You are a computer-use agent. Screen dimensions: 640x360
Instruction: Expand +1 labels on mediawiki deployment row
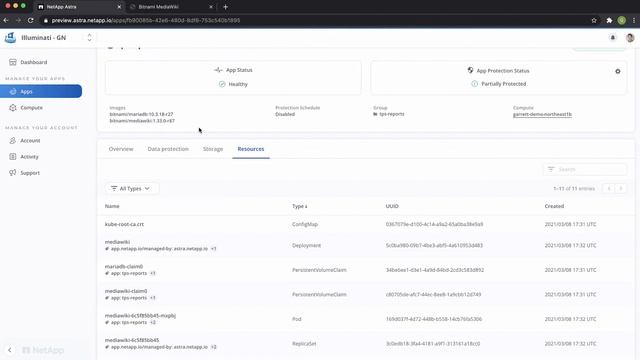click(x=213, y=249)
